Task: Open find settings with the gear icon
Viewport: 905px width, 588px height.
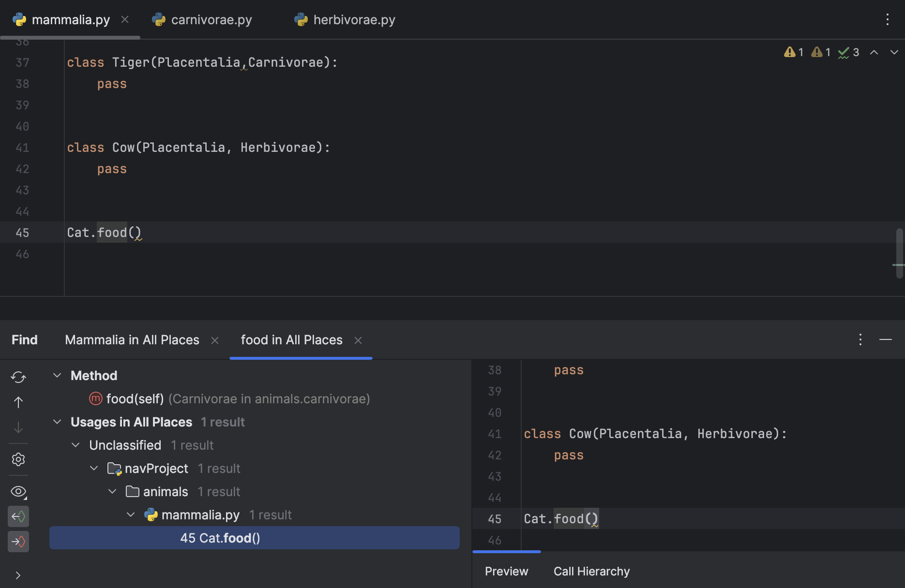Action: click(x=18, y=459)
